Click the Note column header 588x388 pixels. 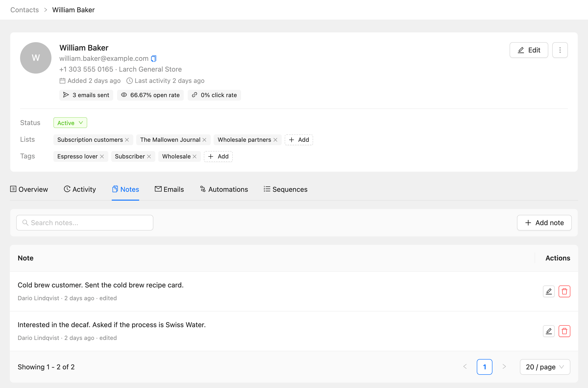[26, 258]
